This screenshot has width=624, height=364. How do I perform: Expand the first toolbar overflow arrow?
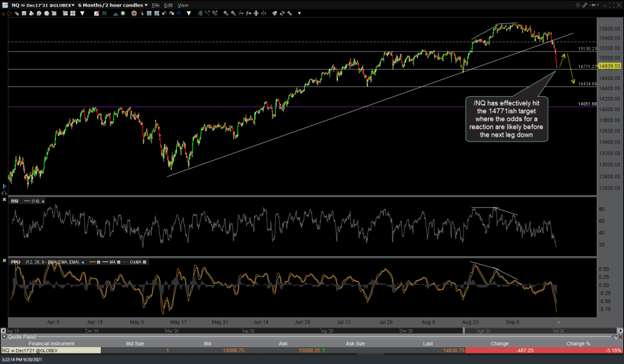pyautogui.click(x=83, y=13)
